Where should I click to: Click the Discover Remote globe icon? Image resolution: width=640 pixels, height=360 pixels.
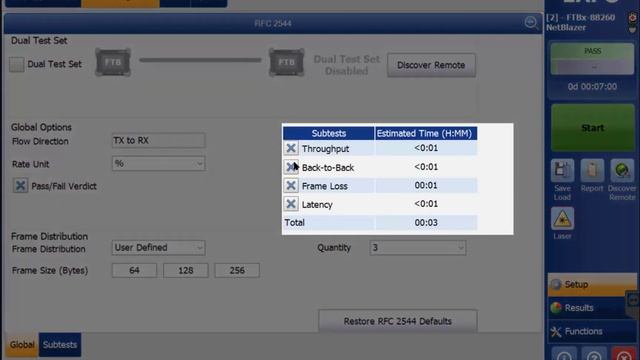click(x=622, y=170)
